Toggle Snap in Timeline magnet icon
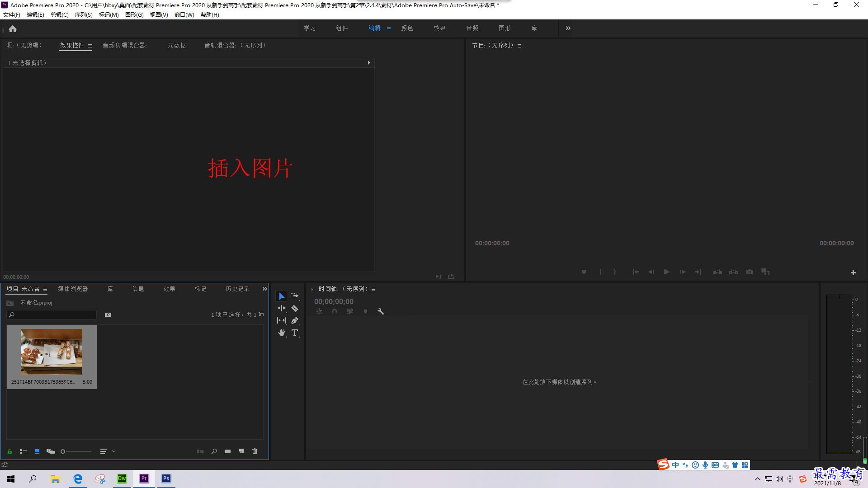Screen dimensions: 868x488 coord(335,311)
